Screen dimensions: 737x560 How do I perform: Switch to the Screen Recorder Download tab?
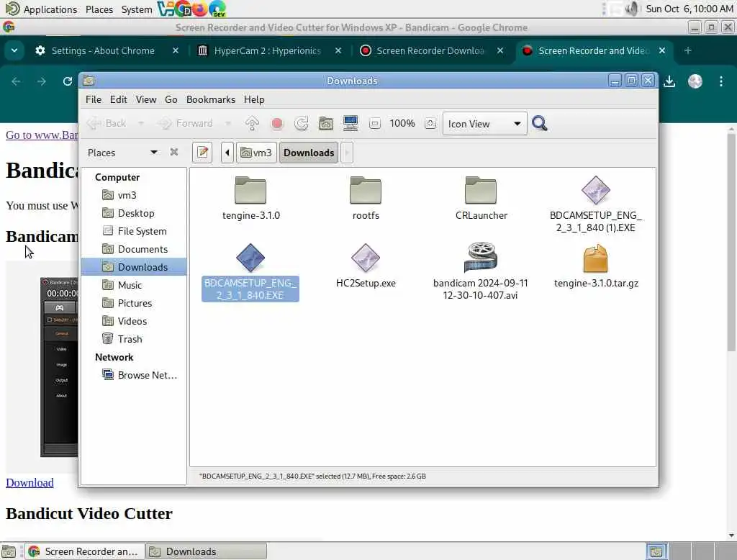coord(430,50)
